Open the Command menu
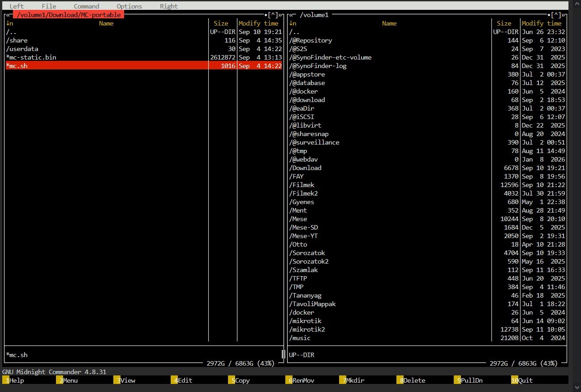 point(86,6)
